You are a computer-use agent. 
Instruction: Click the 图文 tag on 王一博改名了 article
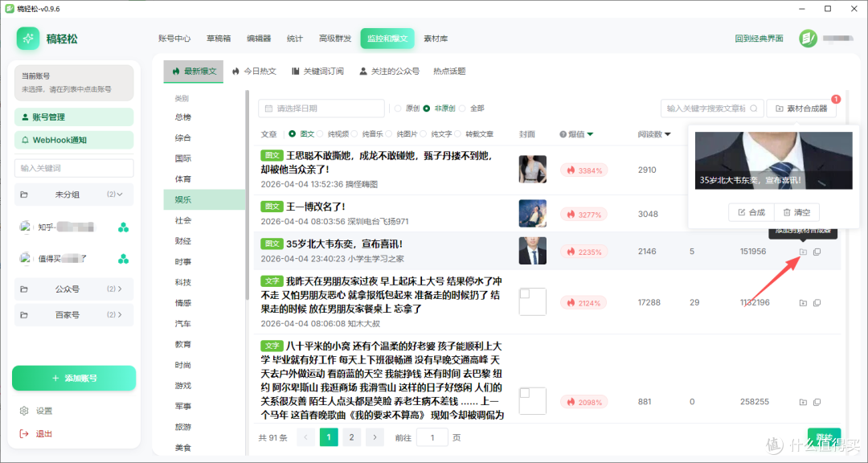272,207
